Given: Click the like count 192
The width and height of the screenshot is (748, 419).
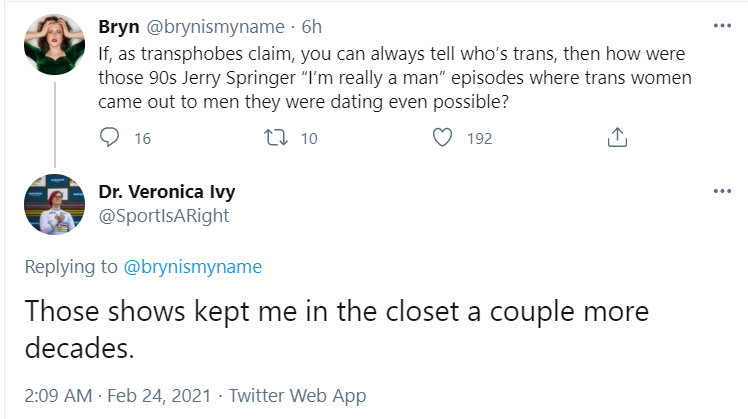Looking at the screenshot, I should point(479,138).
